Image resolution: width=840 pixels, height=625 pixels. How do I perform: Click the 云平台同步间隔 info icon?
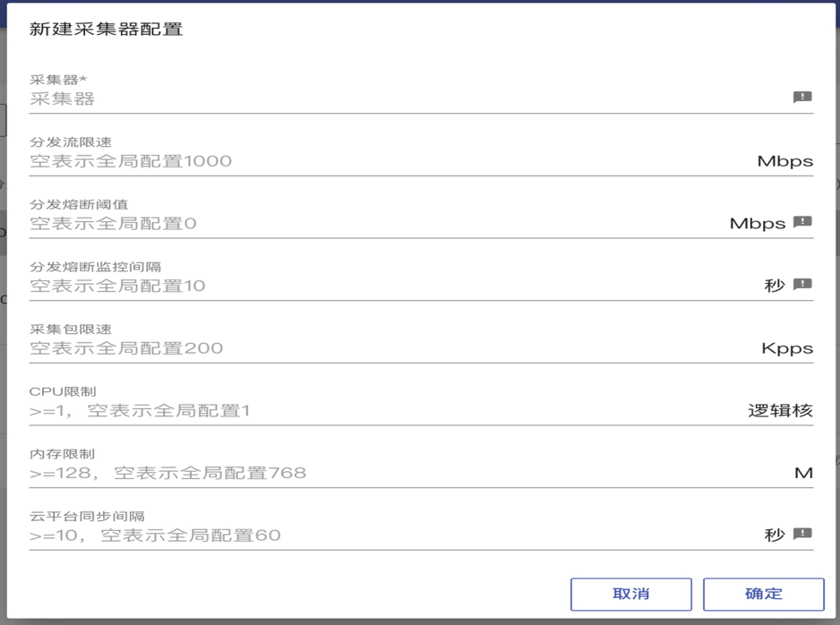(x=802, y=535)
